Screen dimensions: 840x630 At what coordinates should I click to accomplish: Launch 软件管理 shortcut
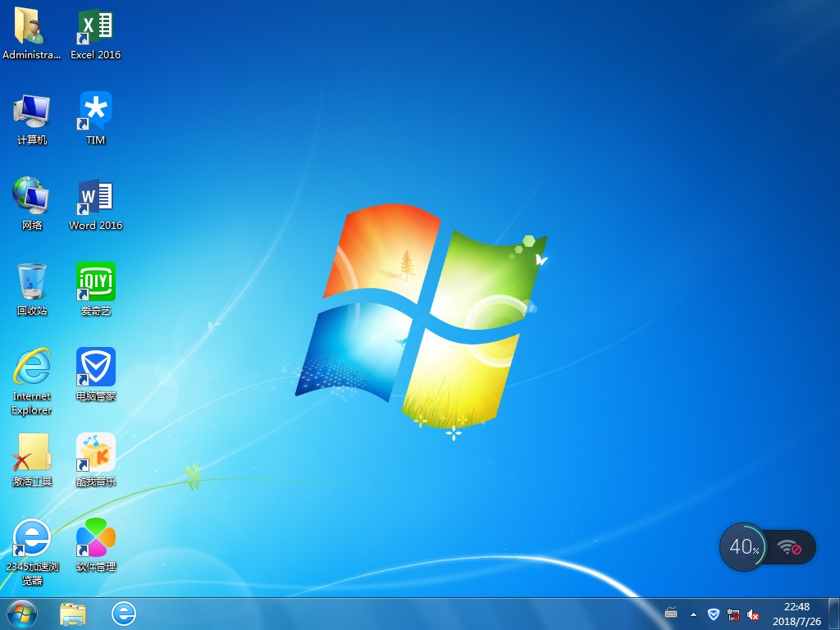click(95, 546)
